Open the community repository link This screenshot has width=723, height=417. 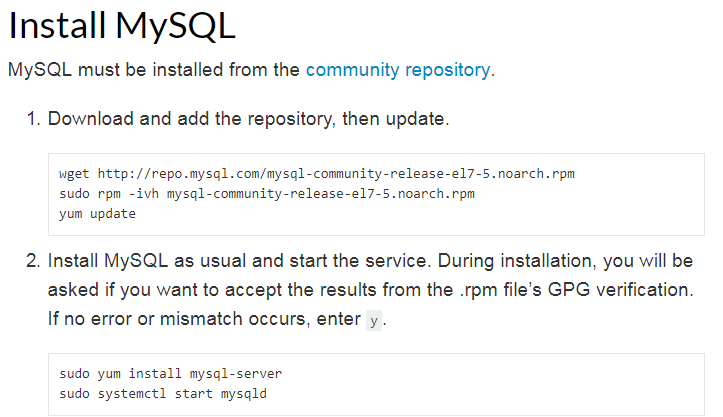pyautogui.click(x=398, y=70)
